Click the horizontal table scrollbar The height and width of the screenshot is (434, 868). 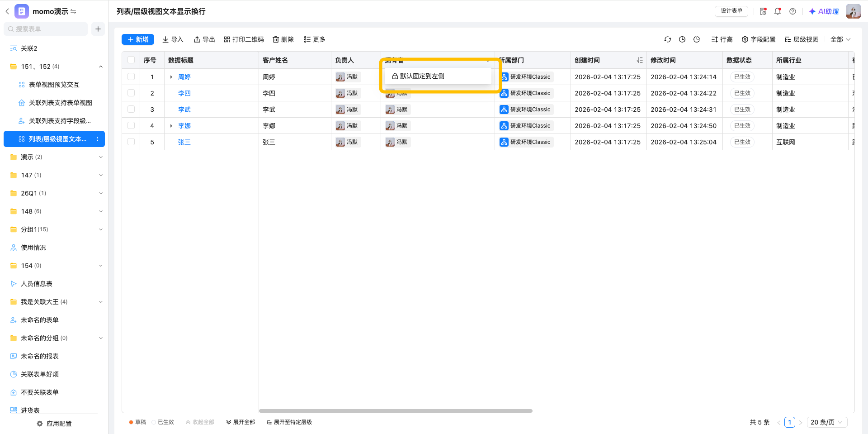click(x=396, y=411)
